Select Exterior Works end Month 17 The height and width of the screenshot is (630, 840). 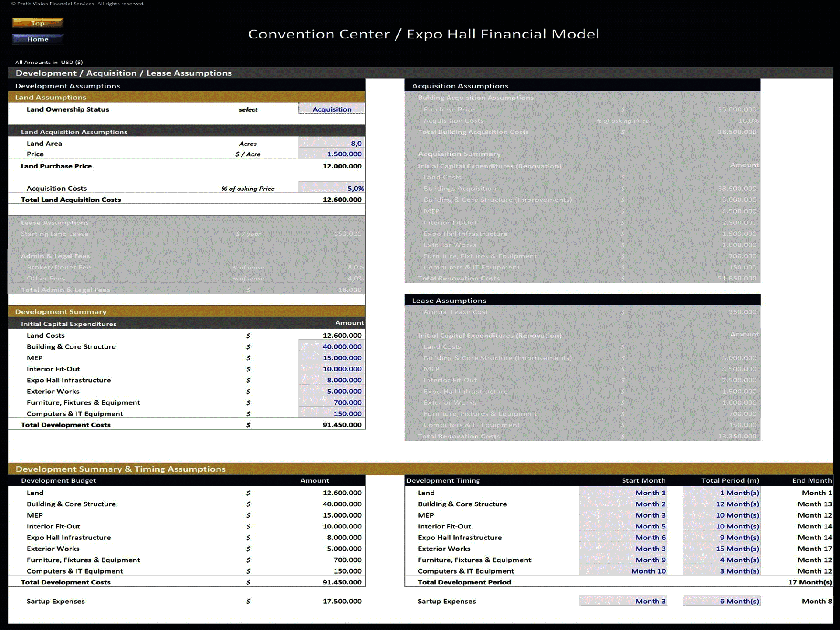click(x=815, y=549)
